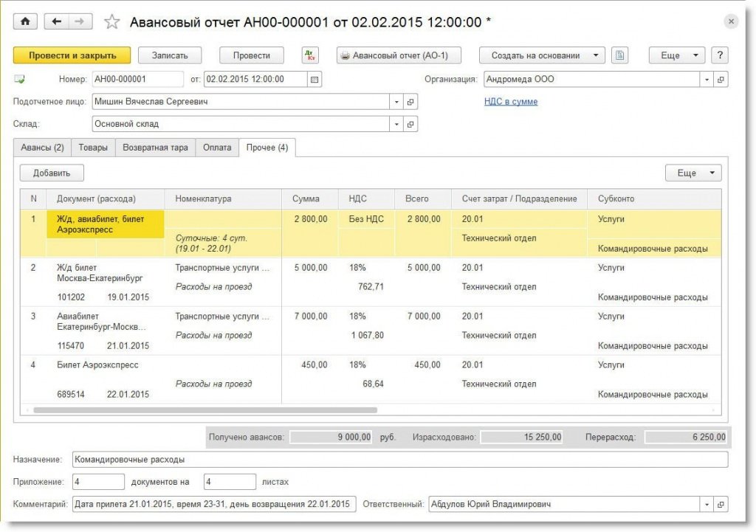
Task: Open the Оплата tab
Action: pos(217,148)
